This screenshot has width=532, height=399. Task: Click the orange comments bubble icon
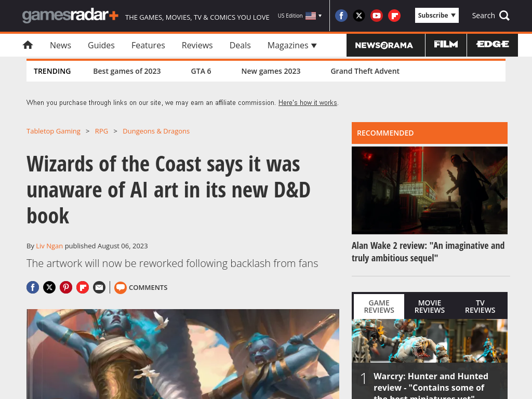tap(121, 288)
